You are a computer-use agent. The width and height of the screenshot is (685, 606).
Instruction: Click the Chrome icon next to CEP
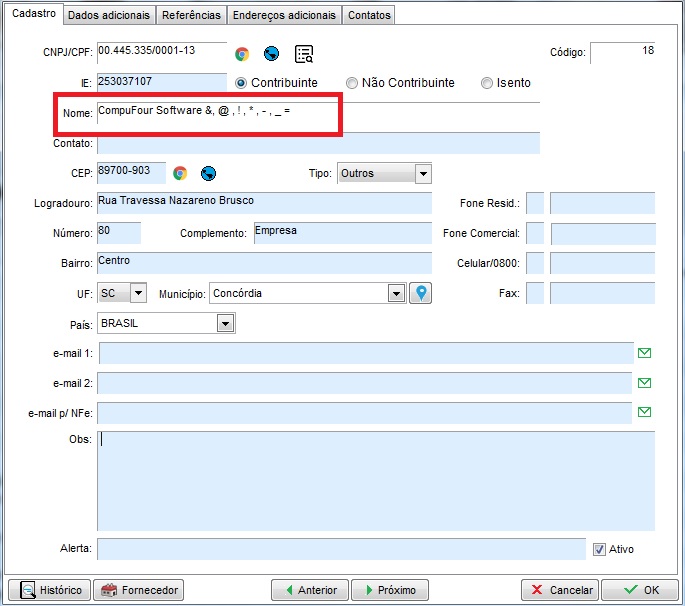click(x=180, y=173)
